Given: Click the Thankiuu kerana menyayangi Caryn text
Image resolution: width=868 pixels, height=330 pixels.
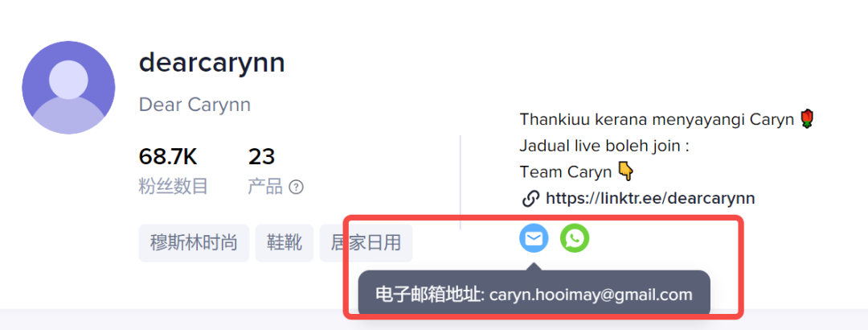Looking at the screenshot, I should 657,119.
